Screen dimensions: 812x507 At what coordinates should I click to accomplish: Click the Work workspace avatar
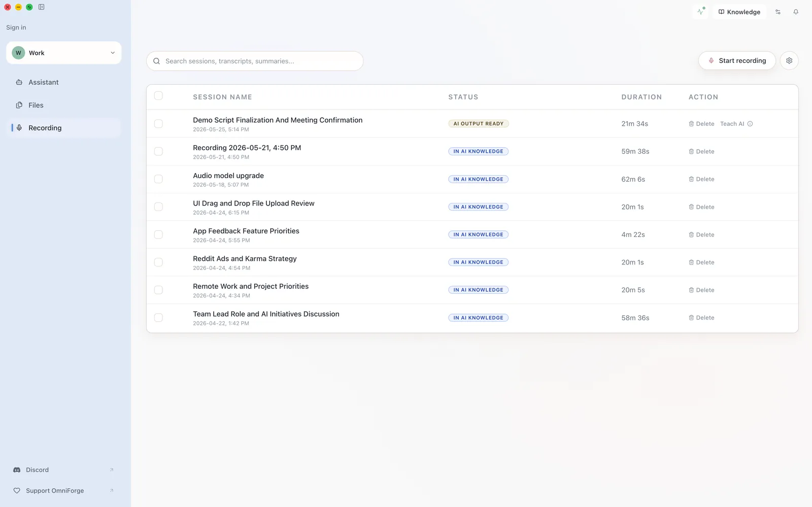18,53
